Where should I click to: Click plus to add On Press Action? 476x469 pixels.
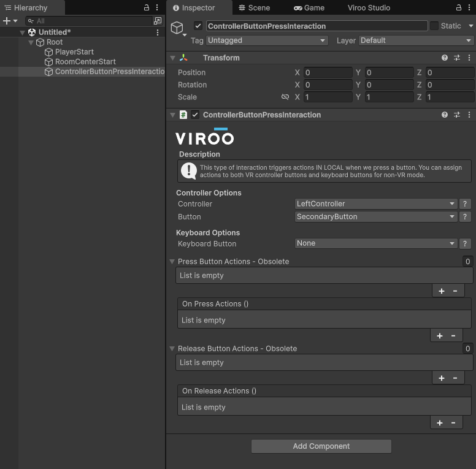coord(440,335)
